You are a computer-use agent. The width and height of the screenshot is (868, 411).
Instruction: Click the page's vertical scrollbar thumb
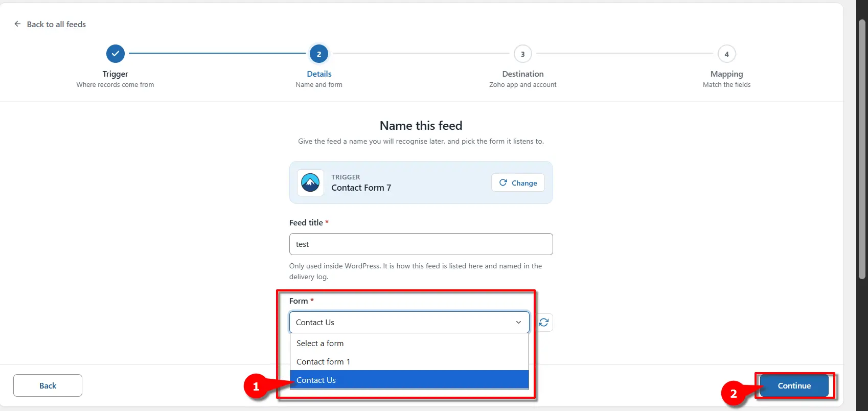click(x=862, y=148)
